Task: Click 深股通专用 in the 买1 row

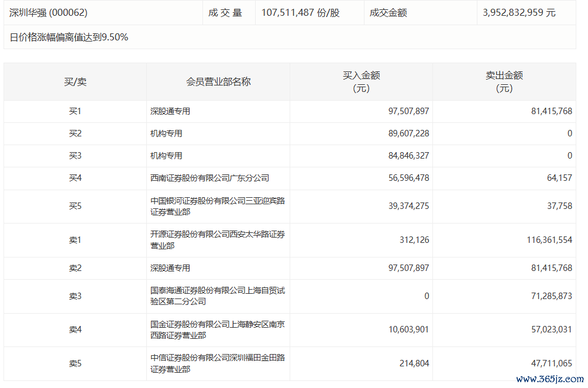Action: click(170, 111)
